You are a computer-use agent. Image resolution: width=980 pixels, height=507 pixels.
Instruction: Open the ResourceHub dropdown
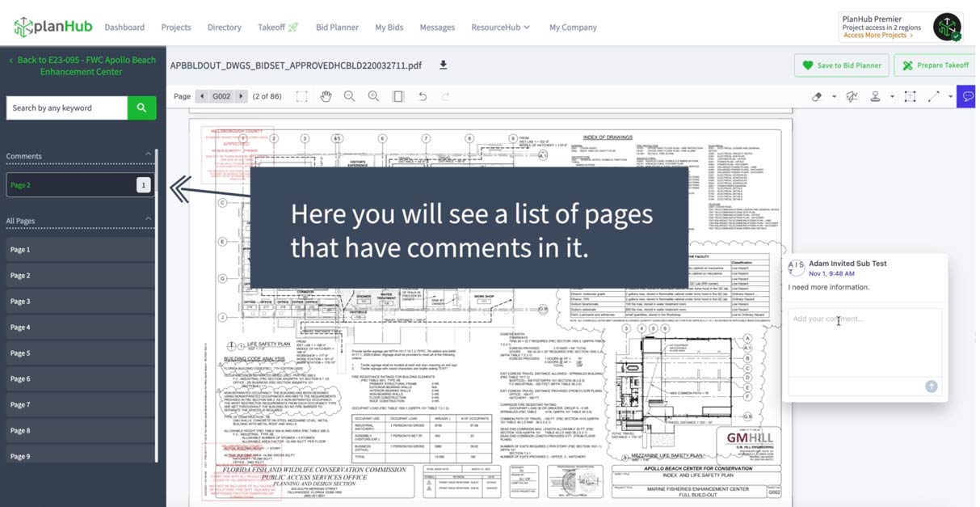(500, 27)
